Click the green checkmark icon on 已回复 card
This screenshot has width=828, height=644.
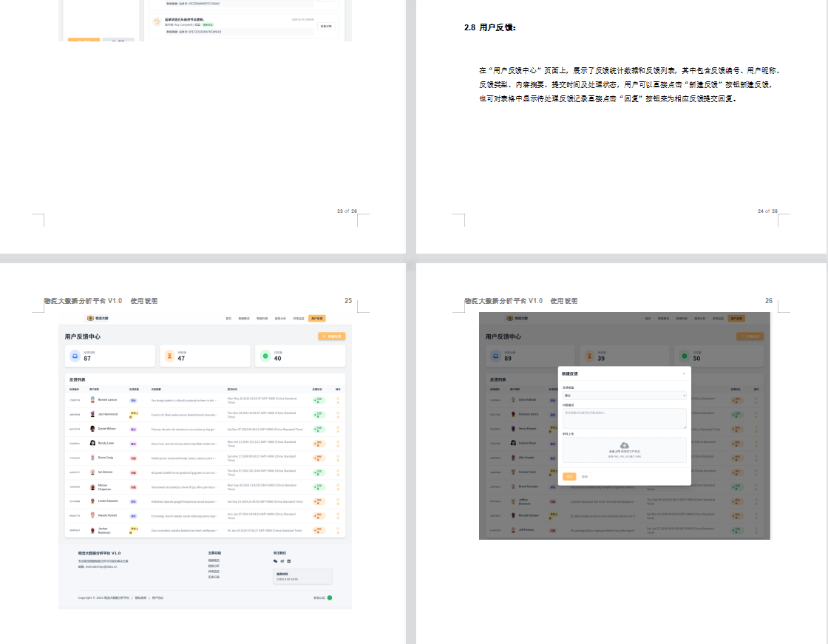pos(265,355)
